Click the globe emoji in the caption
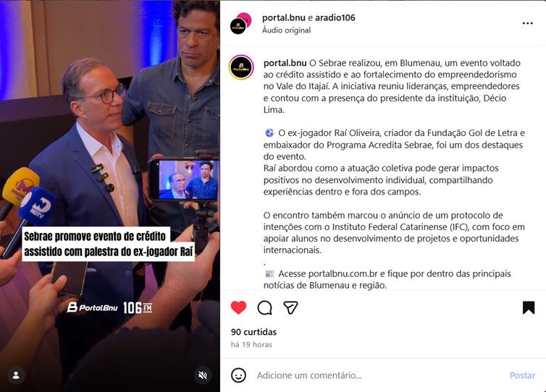This screenshot has height=392, width=546. (x=269, y=133)
